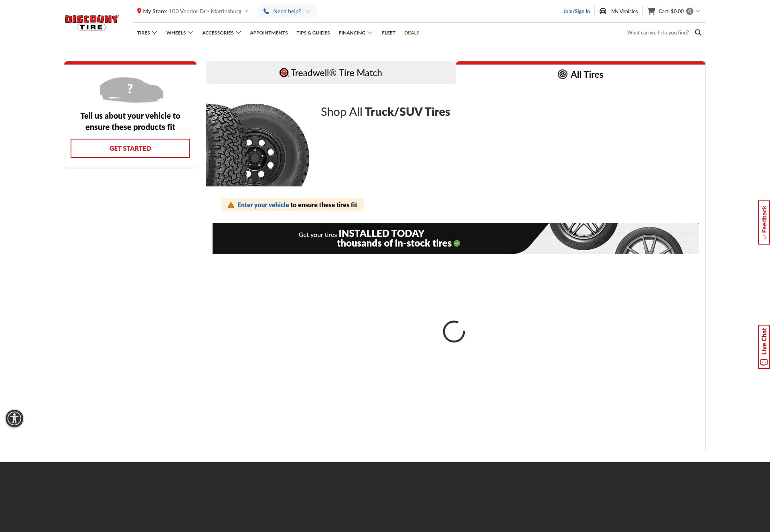Open the Feedback side tab
Image resolution: width=770 pixels, height=532 pixels.
[764, 223]
